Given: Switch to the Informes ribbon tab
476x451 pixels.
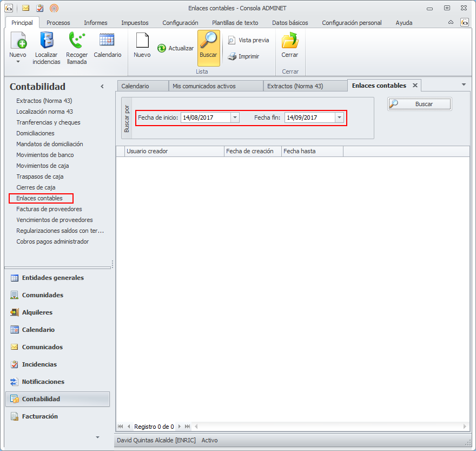Looking at the screenshot, I should 96,23.
